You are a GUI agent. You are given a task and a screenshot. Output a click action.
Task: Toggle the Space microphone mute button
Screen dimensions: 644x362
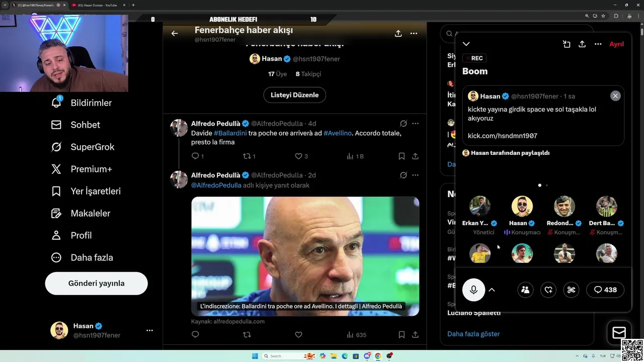[473, 290]
